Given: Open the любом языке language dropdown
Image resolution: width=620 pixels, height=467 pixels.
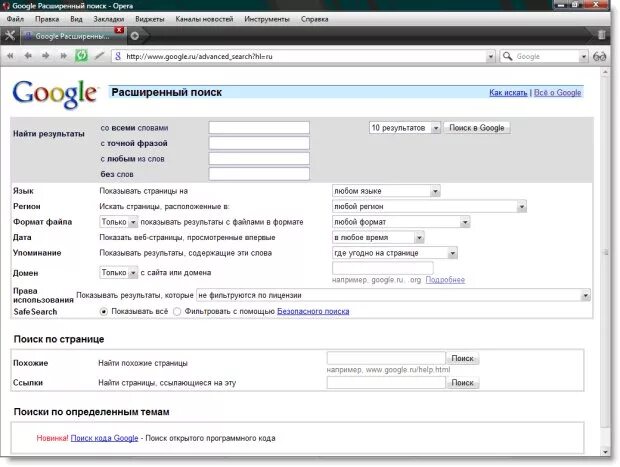Looking at the screenshot, I should tap(386, 191).
